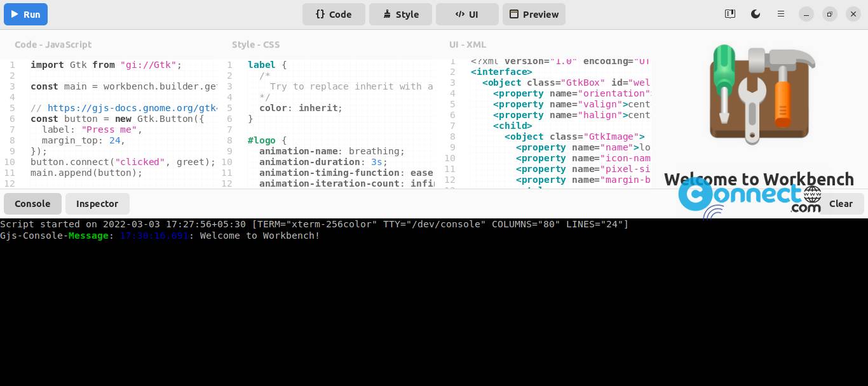Click the 'Try to replace inherit' CSS comment

[351, 86]
